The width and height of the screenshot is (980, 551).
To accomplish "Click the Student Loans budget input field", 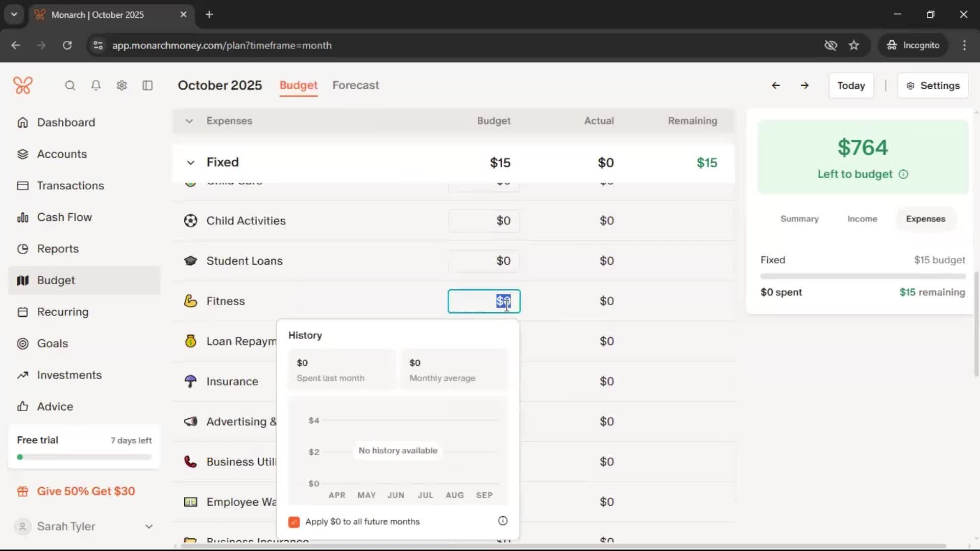I will click(x=484, y=261).
